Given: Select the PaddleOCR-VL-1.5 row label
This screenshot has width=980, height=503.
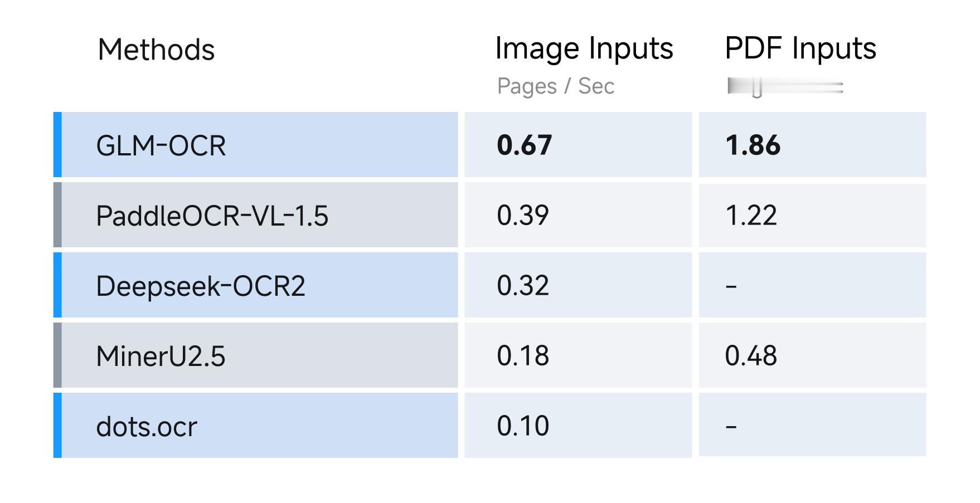Looking at the screenshot, I should (x=256, y=215).
